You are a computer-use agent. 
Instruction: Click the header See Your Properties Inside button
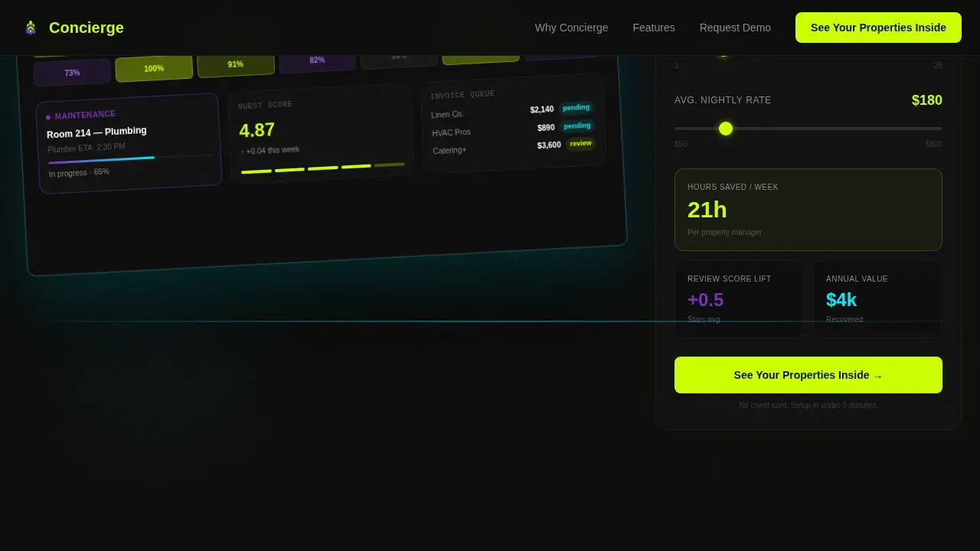[878, 28]
